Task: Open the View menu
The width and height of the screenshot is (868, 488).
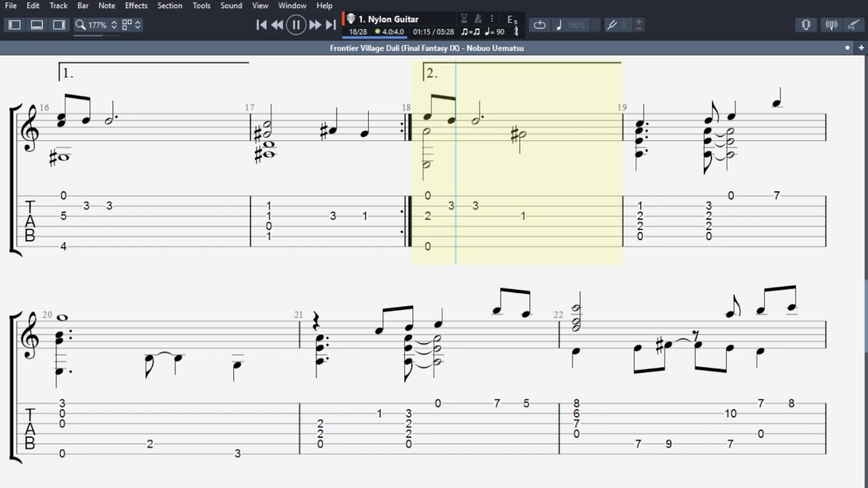Action: click(x=260, y=5)
